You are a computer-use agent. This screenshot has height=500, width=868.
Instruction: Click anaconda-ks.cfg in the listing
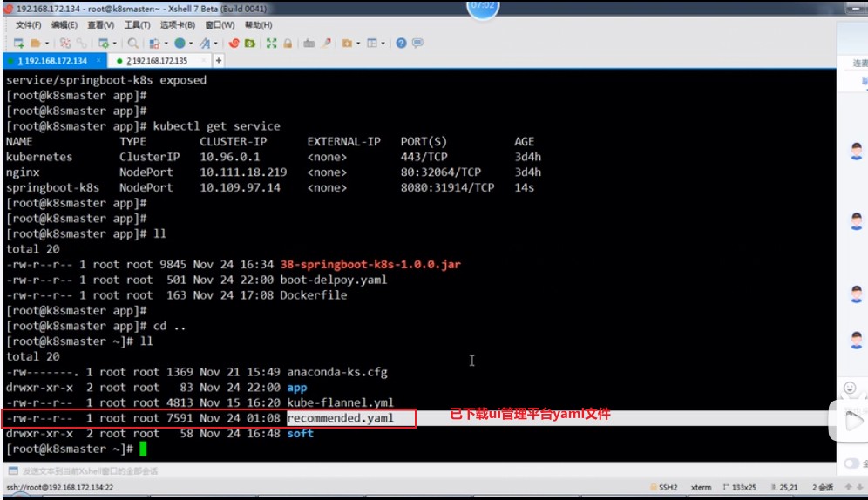[x=337, y=372]
